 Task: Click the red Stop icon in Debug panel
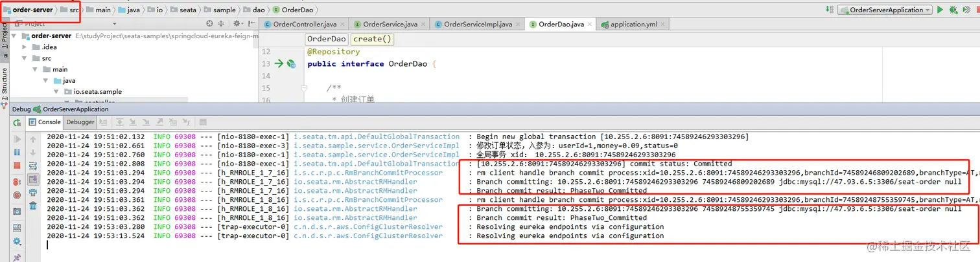coord(17,166)
